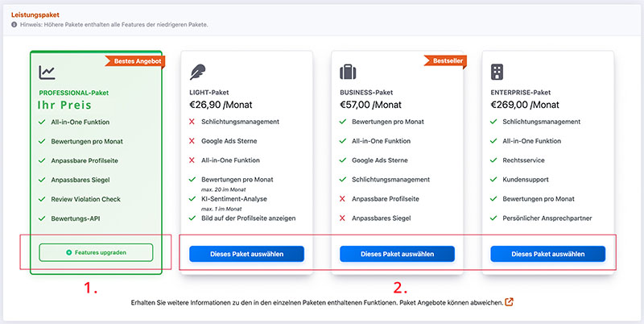Click the green check beside Rechtsservice
The image size is (644, 324).
coord(493,160)
